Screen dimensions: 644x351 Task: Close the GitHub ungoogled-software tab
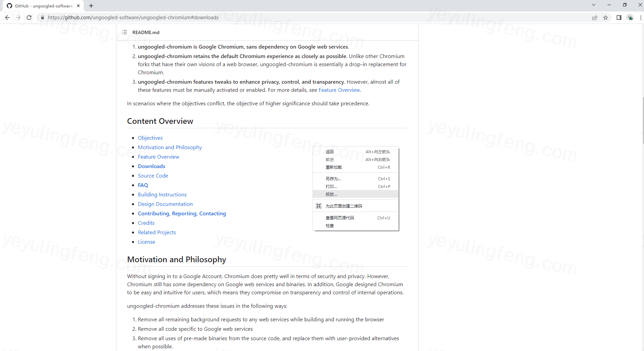click(78, 6)
